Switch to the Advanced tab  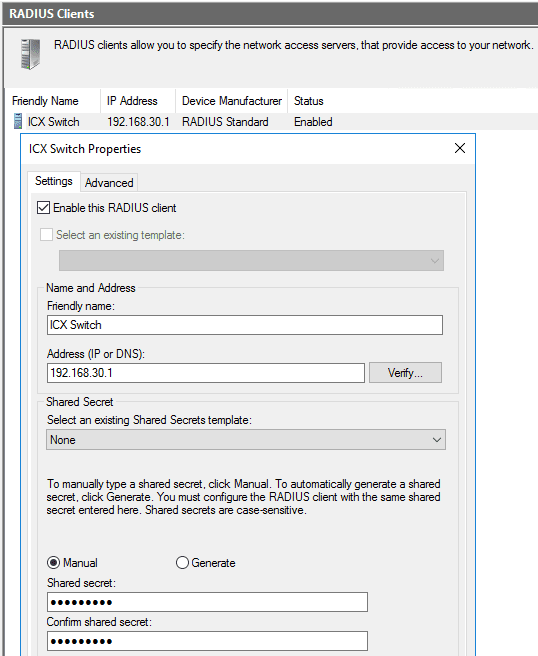109,183
